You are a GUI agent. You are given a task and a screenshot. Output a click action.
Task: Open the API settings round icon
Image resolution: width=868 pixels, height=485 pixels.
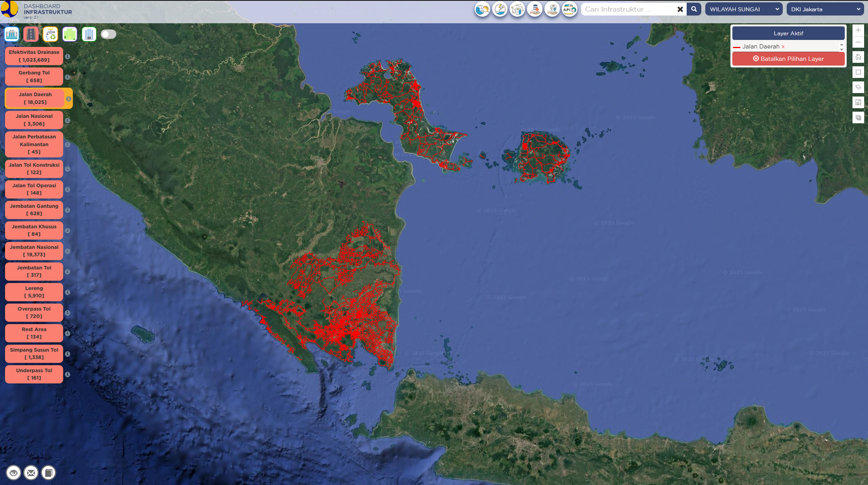[x=569, y=9]
